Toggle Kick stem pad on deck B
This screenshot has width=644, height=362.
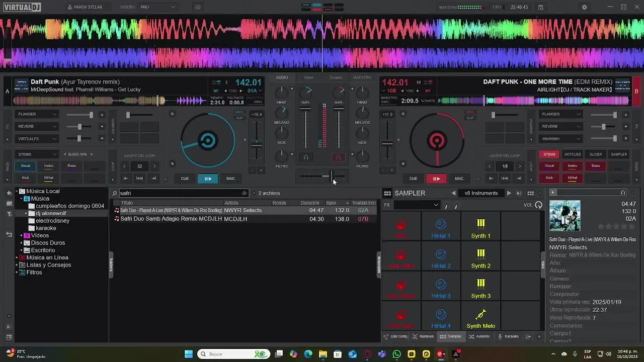(x=549, y=178)
